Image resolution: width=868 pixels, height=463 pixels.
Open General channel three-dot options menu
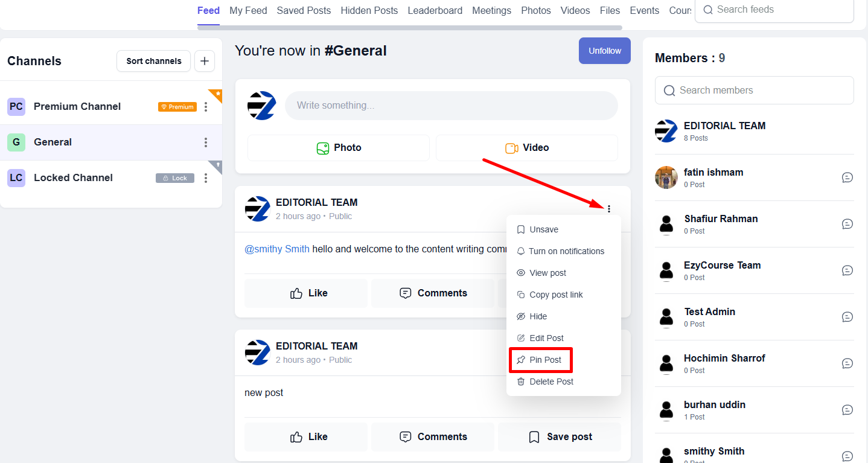[206, 142]
